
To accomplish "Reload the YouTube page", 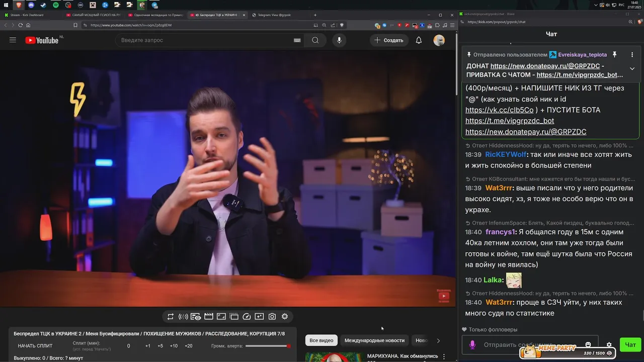I will [21, 25].
